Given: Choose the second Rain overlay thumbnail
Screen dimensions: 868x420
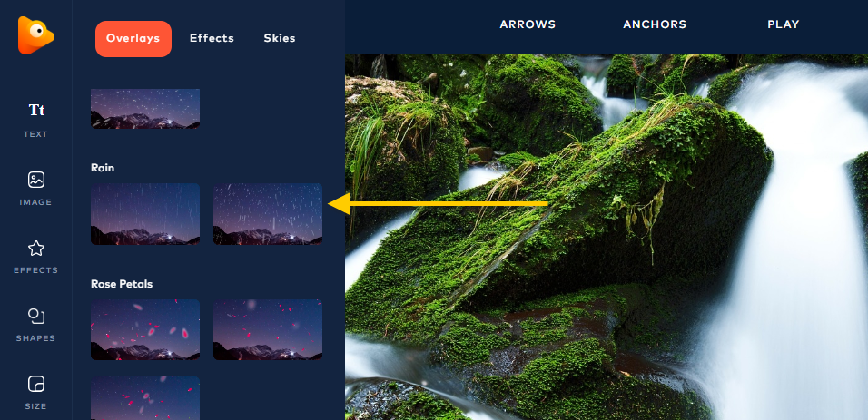Looking at the screenshot, I should click(x=268, y=214).
